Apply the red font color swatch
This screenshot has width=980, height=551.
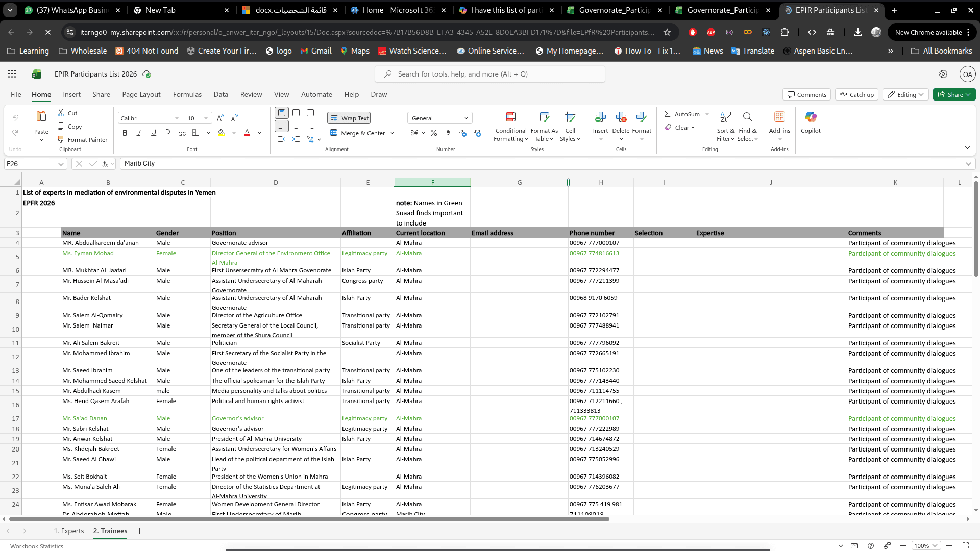coord(247,133)
